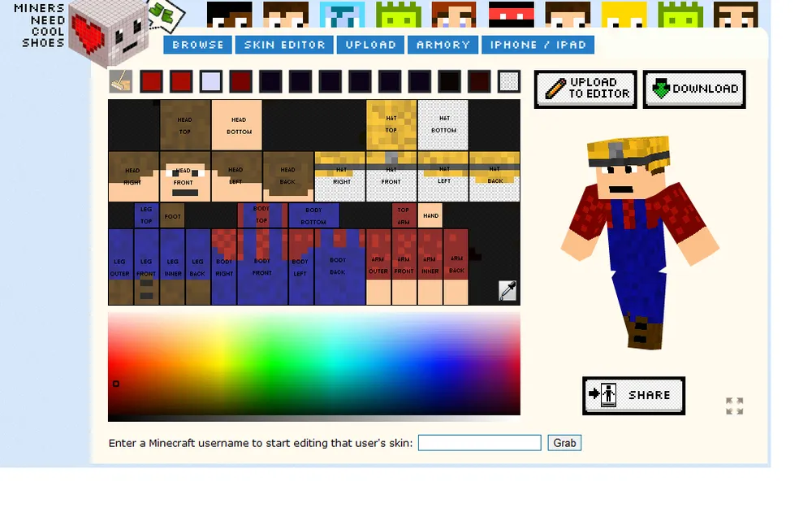Switch to the Skin Editor tab
This screenshot has width=812, height=508.
284,45
